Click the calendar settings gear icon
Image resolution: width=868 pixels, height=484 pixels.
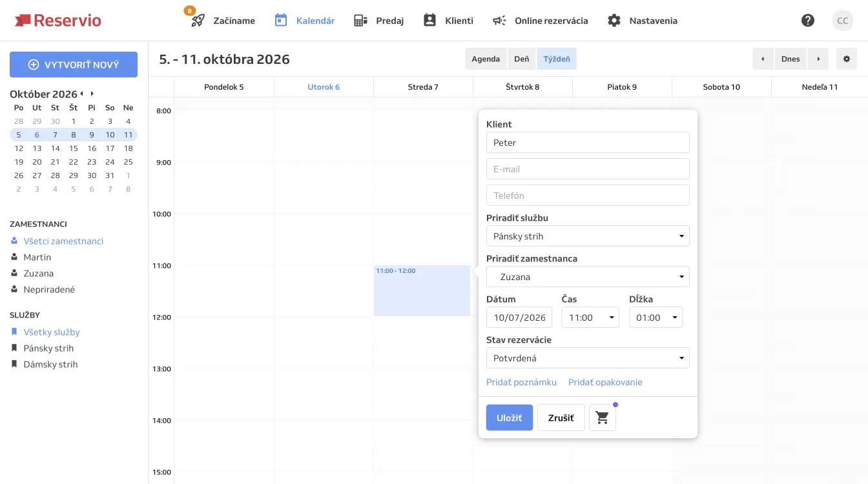pyautogui.click(x=847, y=59)
